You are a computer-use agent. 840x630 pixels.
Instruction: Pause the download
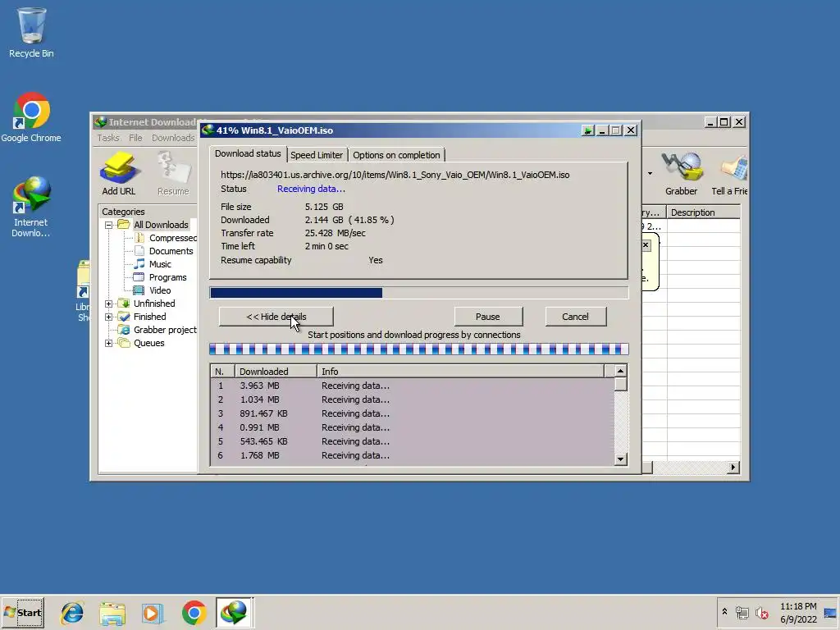click(488, 317)
